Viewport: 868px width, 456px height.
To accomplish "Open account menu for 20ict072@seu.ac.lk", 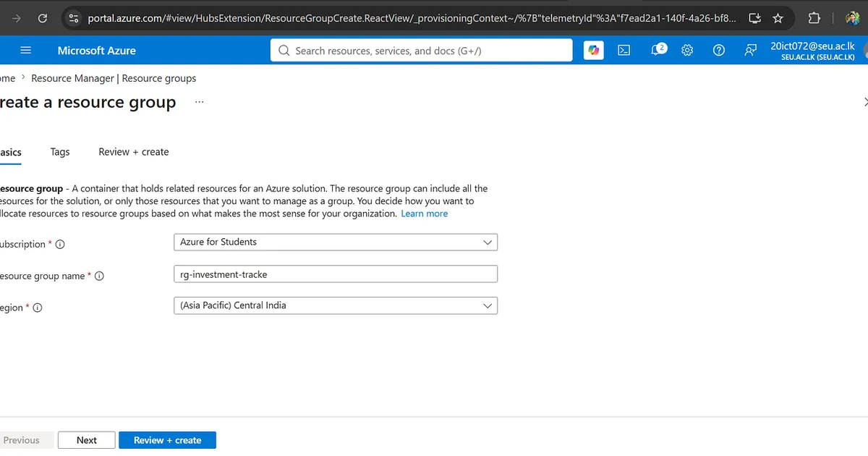I will pos(813,51).
